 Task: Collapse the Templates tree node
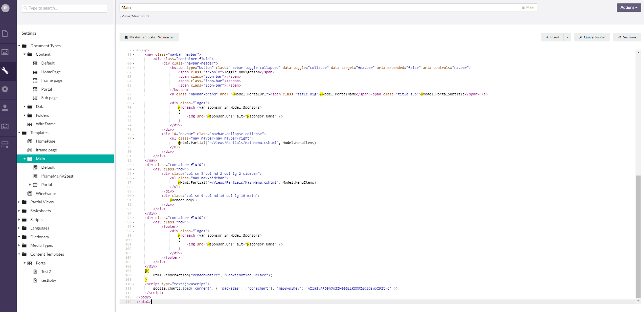click(x=19, y=133)
